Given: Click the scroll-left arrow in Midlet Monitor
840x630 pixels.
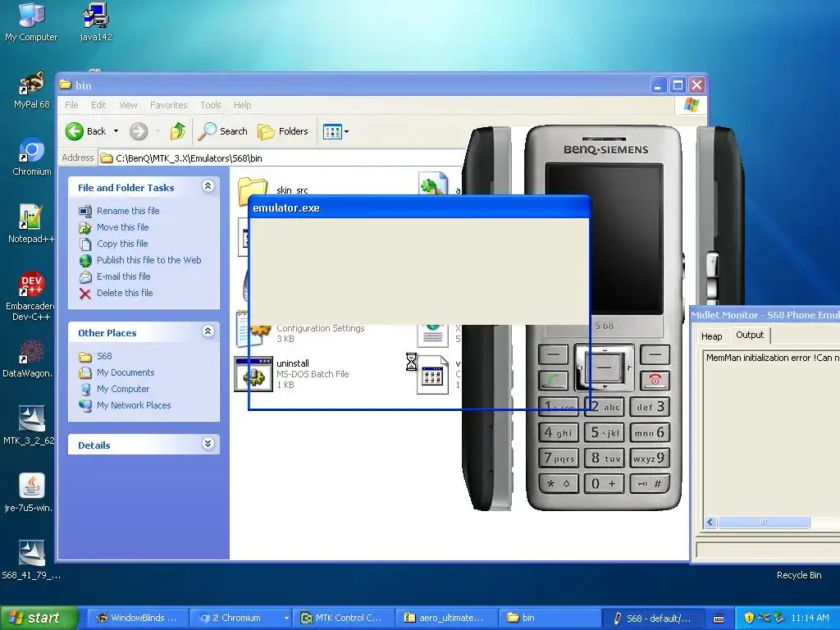Looking at the screenshot, I should (711, 523).
